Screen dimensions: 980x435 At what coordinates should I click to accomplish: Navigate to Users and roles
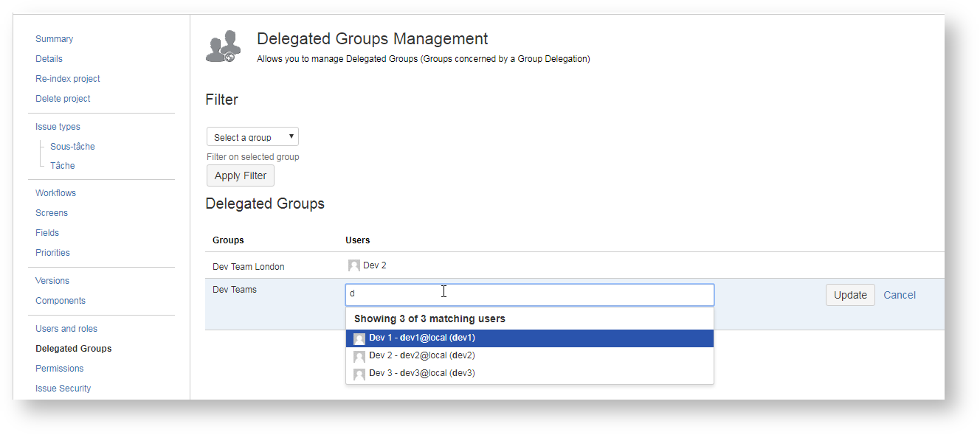tap(66, 329)
